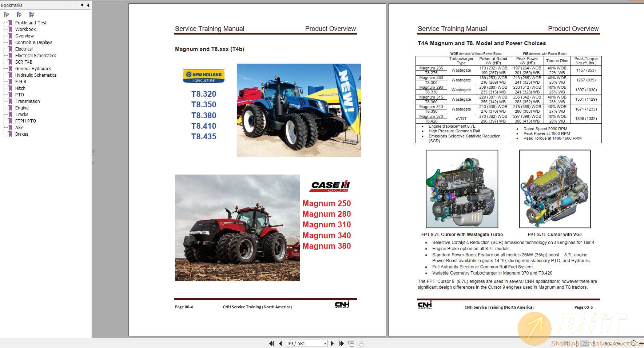Image resolution: width=644 pixels, height=348 pixels.
Task: Open the Electrical Schematics bookmark
Action: (36, 55)
